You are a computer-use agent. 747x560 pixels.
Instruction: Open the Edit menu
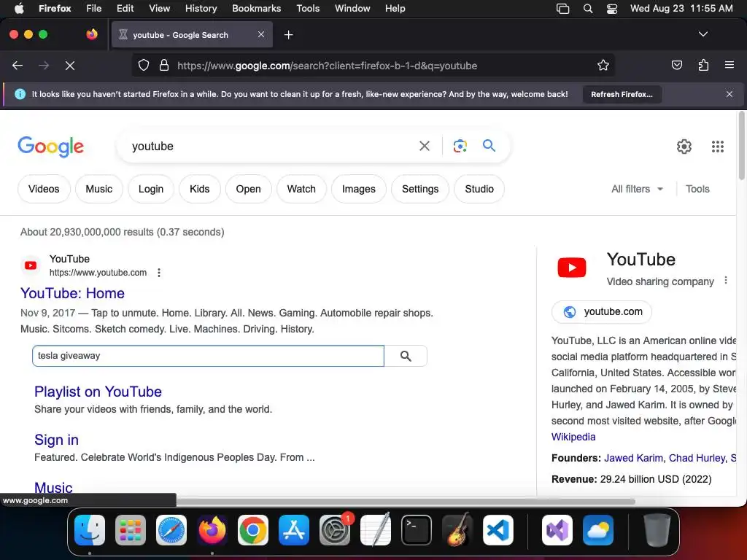[125, 9]
